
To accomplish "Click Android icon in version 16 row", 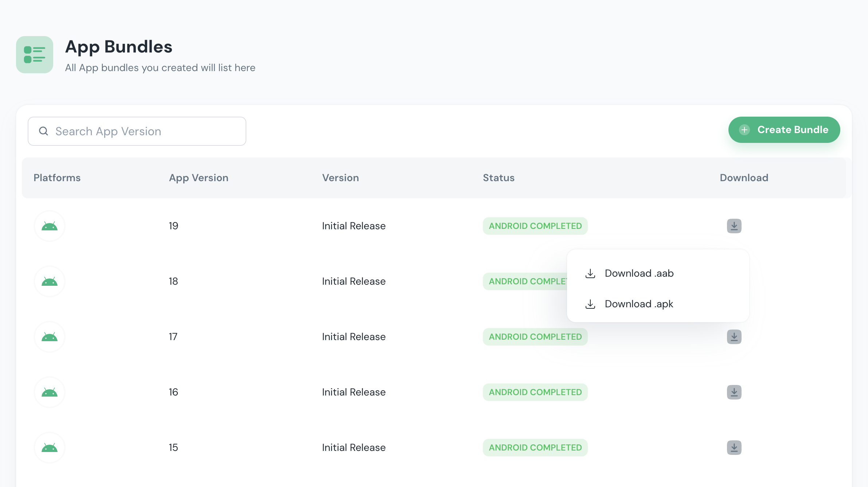I will (x=50, y=392).
